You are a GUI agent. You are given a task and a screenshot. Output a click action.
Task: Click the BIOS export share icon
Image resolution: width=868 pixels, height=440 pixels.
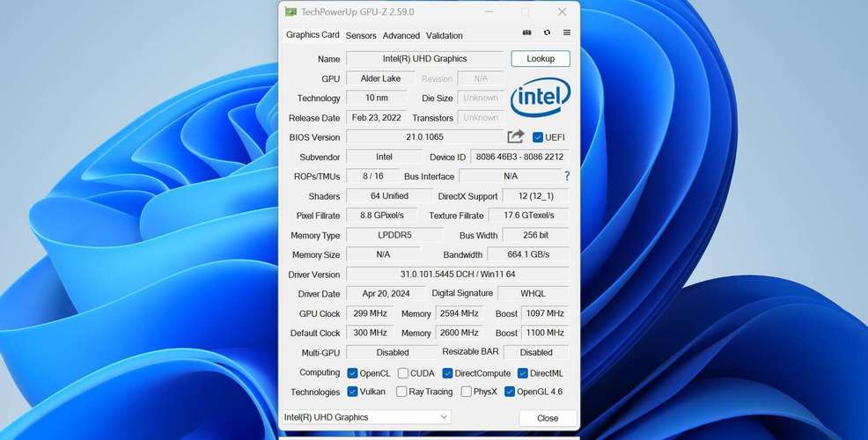[x=515, y=136]
